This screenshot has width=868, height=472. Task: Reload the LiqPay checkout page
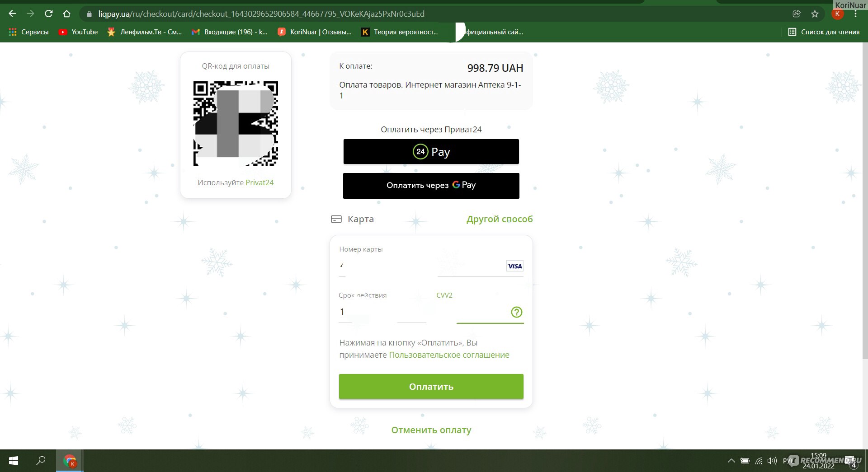tap(48, 14)
